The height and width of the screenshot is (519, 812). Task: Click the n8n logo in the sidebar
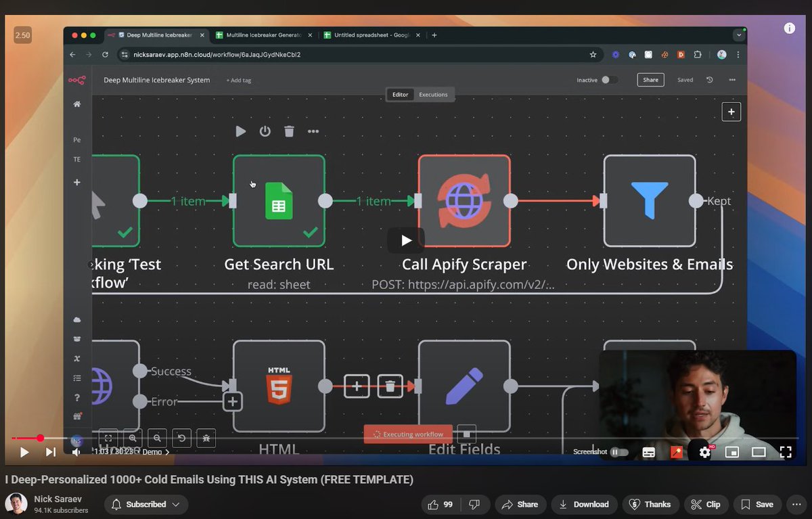[76, 81]
